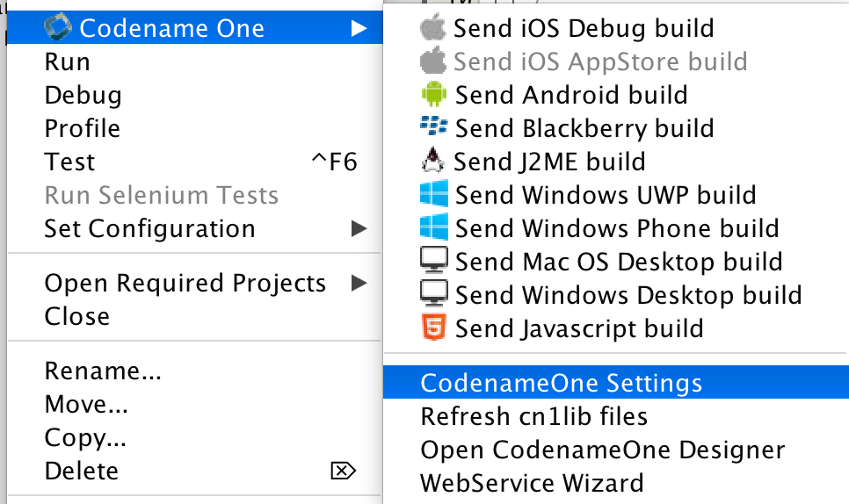Click the Windows logo next to UWP build
This screenshot has height=504, width=849.
(433, 195)
